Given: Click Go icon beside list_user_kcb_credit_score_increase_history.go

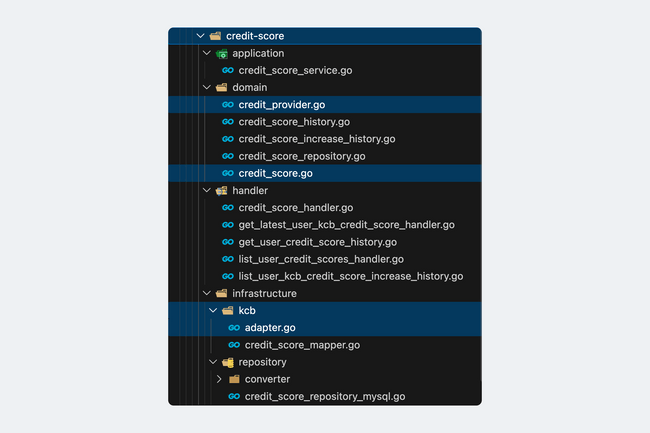Looking at the screenshot, I should pyautogui.click(x=228, y=276).
